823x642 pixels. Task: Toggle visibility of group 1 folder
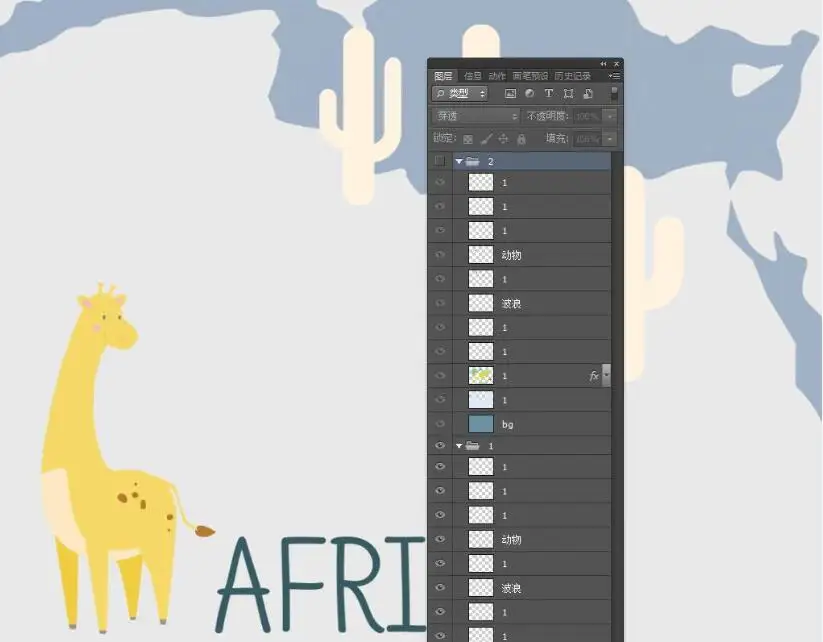440,446
